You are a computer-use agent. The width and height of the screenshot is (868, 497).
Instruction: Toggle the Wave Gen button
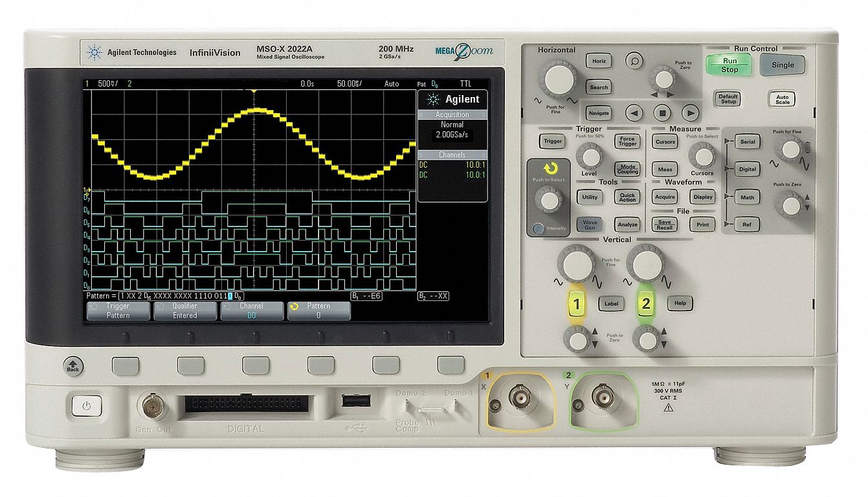pos(590,225)
